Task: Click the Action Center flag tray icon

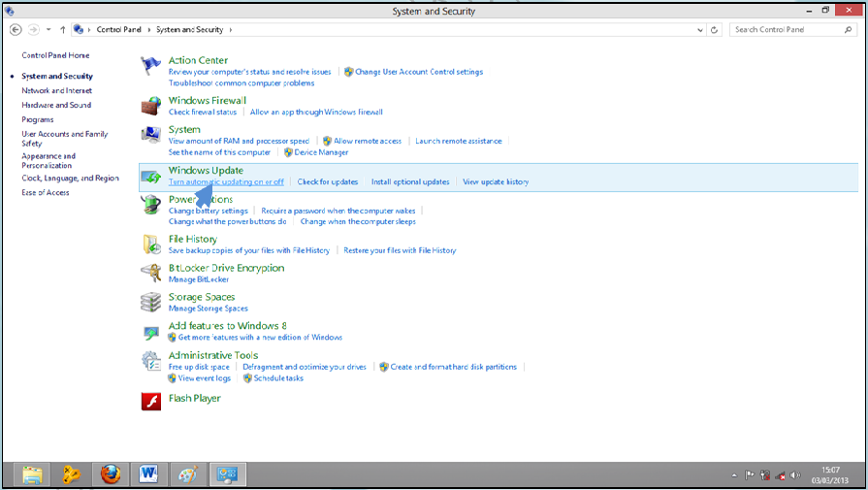Action: pos(750,475)
